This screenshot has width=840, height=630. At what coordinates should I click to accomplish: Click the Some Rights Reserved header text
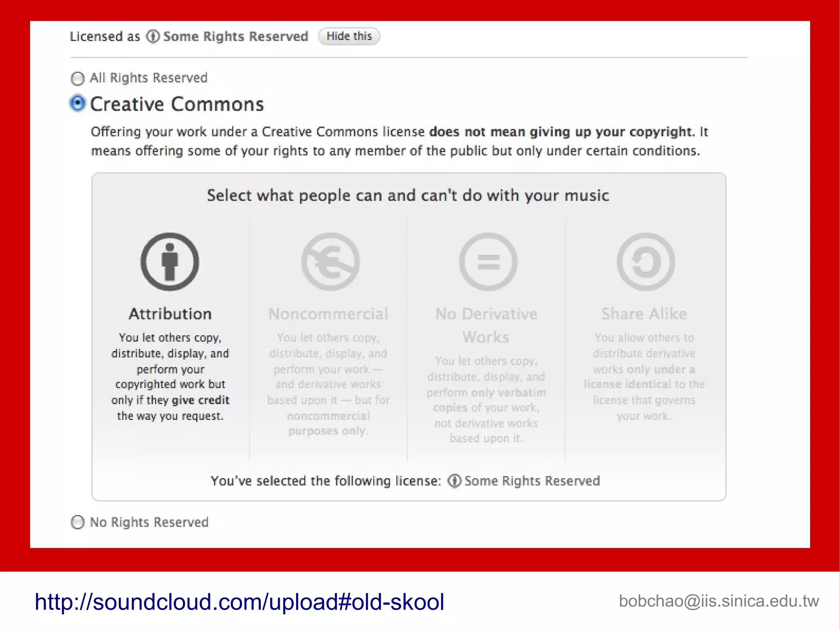tap(235, 37)
